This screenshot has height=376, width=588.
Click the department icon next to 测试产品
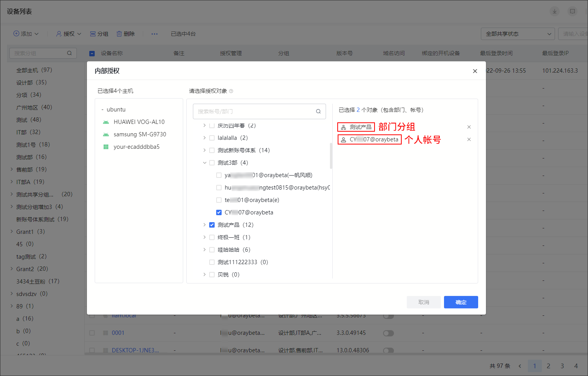(343, 127)
